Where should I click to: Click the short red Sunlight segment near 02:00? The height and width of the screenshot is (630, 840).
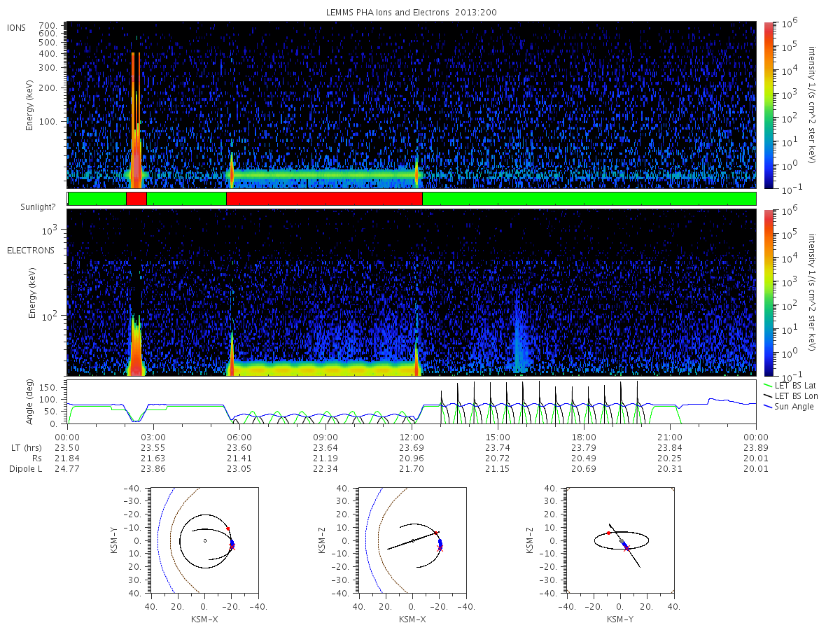tap(136, 199)
